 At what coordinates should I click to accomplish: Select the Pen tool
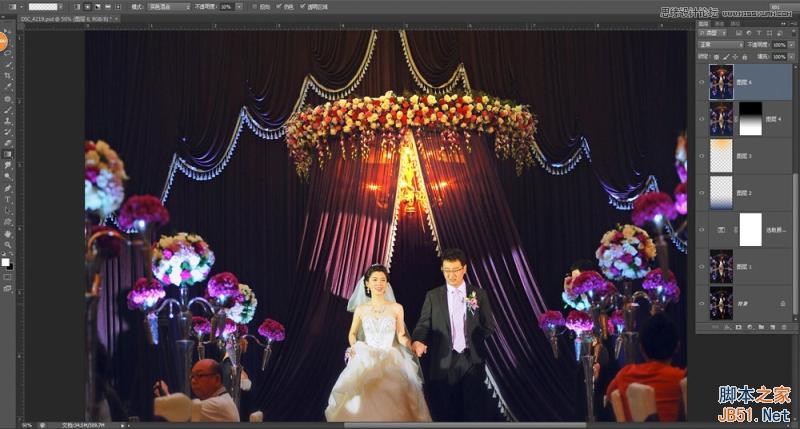[x=8, y=189]
